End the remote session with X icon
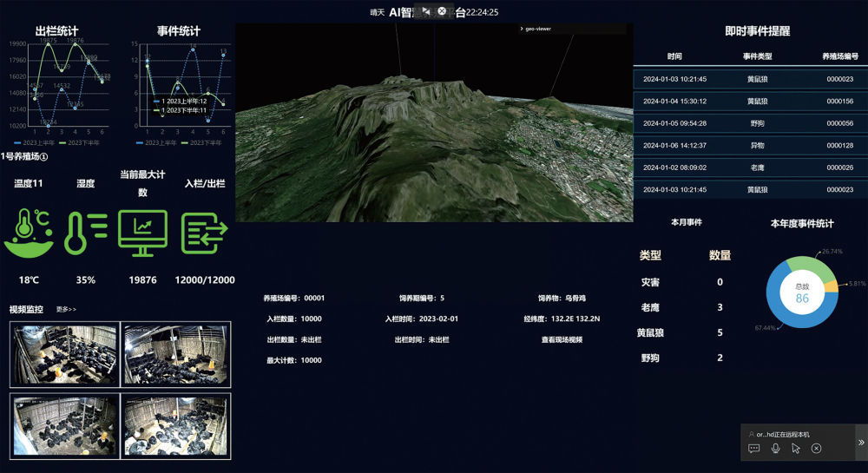Screen dimensions: 868x473 817,449
